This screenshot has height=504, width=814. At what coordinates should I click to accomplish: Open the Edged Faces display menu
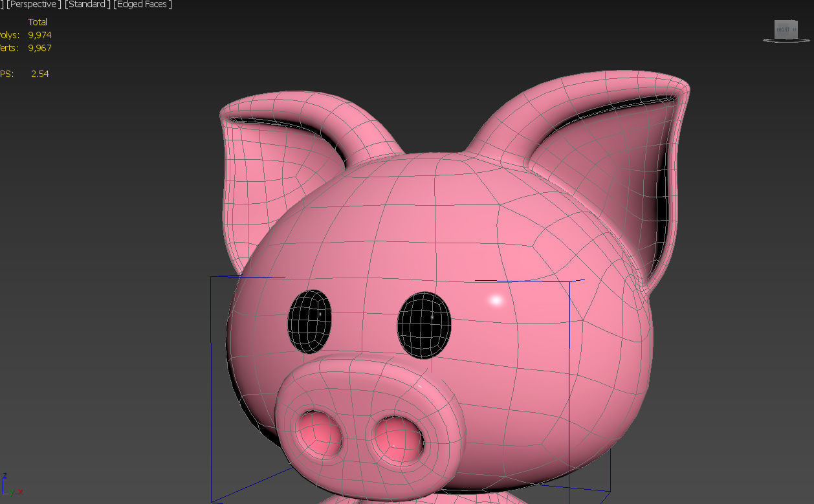pyautogui.click(x=142, y=5)
